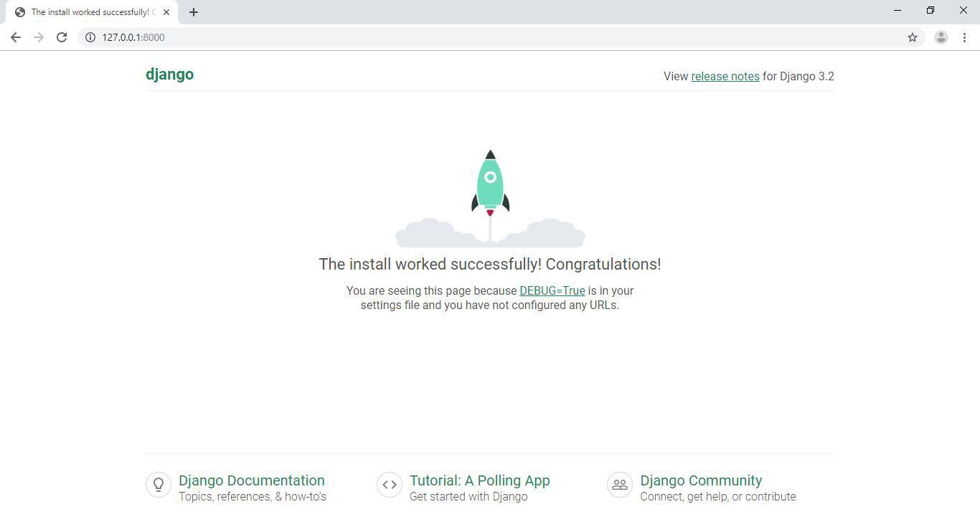Open Chrome three-dot menu

(x=964, y=37)
